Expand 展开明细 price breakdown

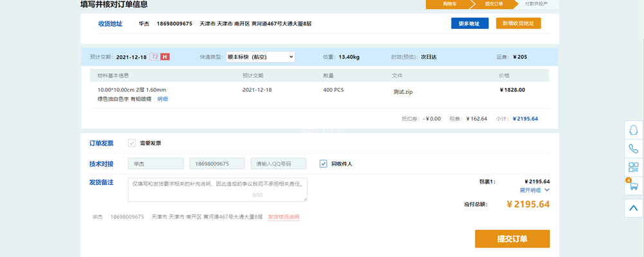point(534,190)
